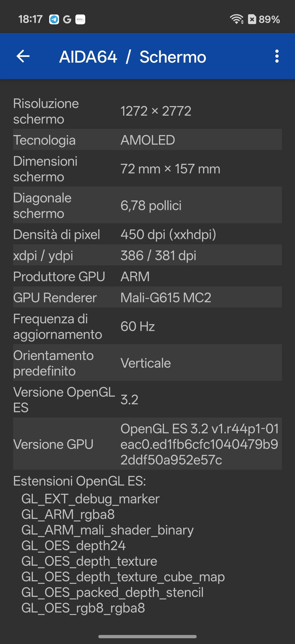The height and width of the screenshot is (644, 295).
Task: Tap the Estensioni OpenGL ES heading
Action: tap(80, 481)
